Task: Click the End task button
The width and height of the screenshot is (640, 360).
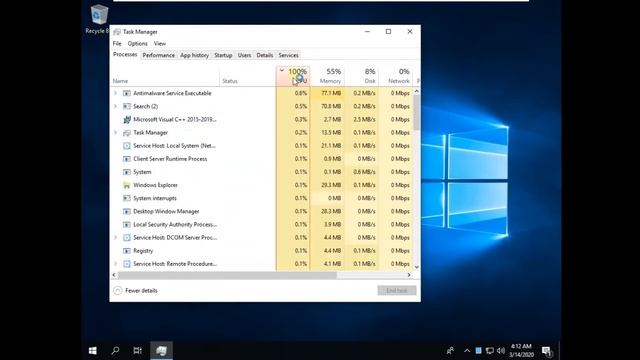Action: 397,290
